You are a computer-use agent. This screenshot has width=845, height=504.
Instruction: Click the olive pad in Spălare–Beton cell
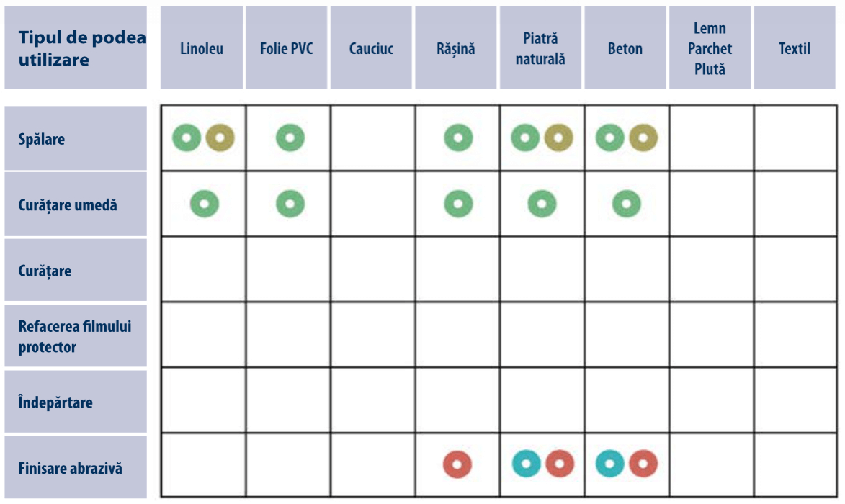(643, 138)
